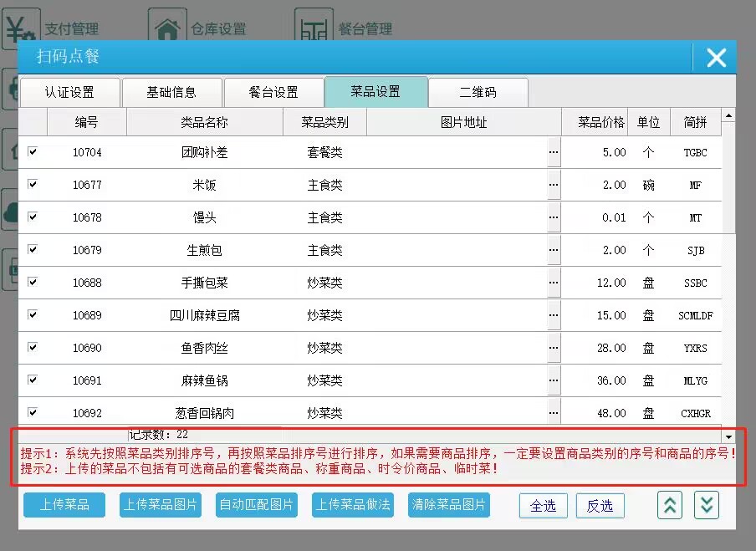756x551 pixels.
Task: Uncheck the 米饭 row checkbox
Action: coord(33,185)
